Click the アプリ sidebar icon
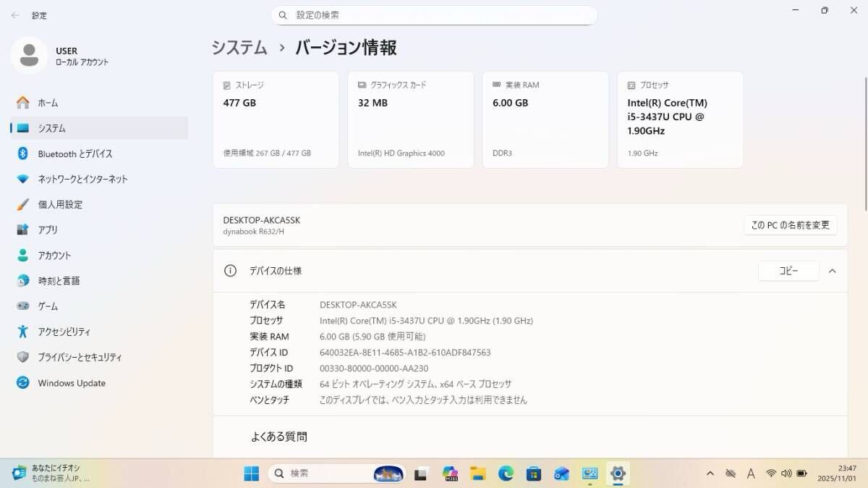Image resolution: width=868 pixels, height=488 pixels. pos(23,230)
